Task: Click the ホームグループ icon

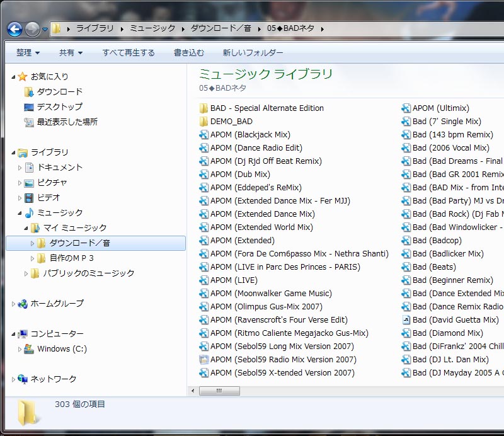Action: (x=23, y=304)
